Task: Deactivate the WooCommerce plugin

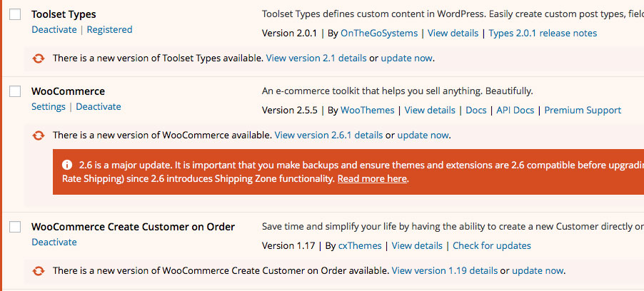Action: pyautogui.click(x=99, y=107)
